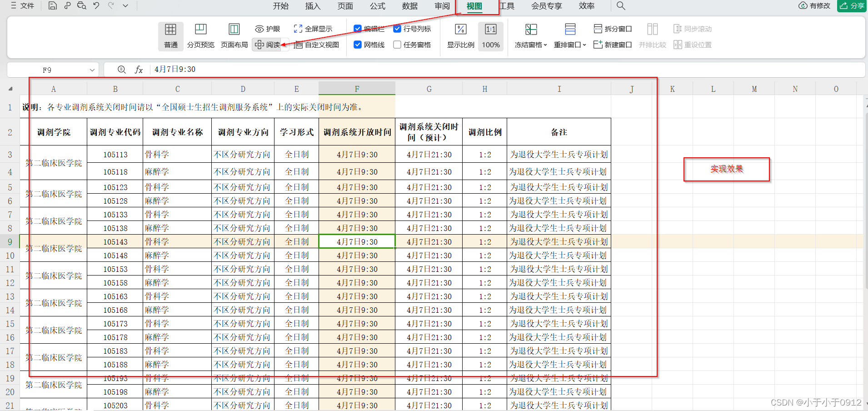This screenshot has height=411, width=868.
Task: Click the Undo arrow icon
Action: (x=96, y=6)
